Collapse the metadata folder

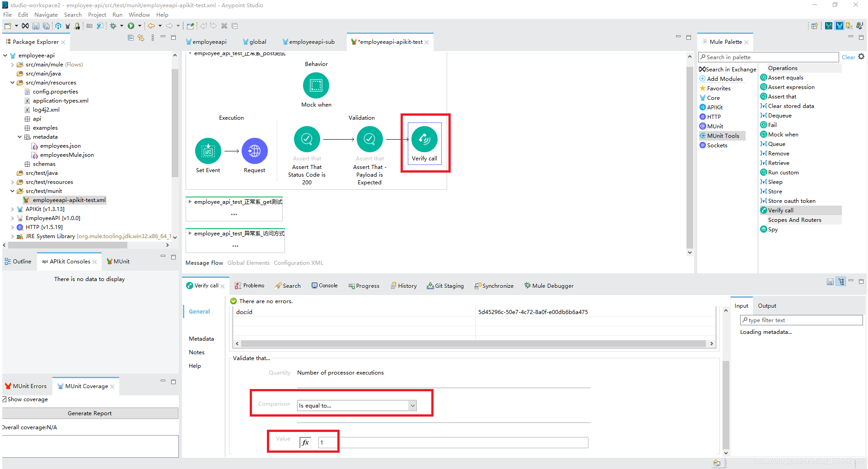pos(19,137)
